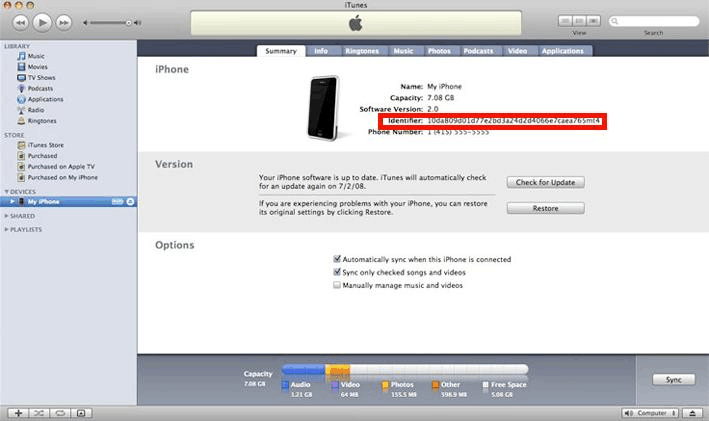Expand the Shared section
This screenshot has width=709, height=421.
(x=6, y=216)
